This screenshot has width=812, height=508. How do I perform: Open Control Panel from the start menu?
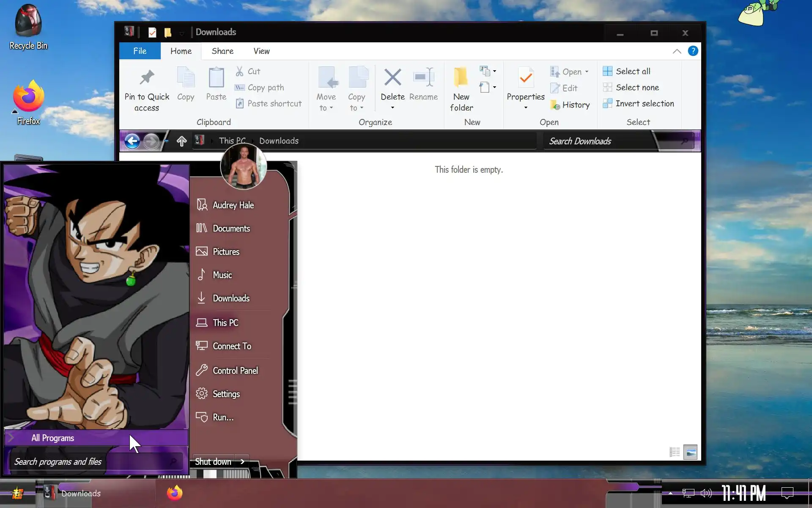[x=235, y=371]
